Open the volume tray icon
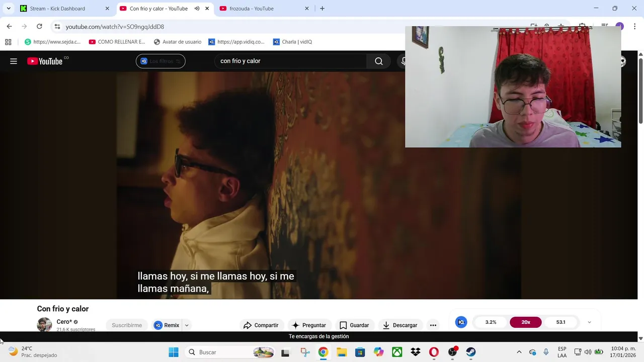This screenshot has height=362, width=644. pos(588,352)
